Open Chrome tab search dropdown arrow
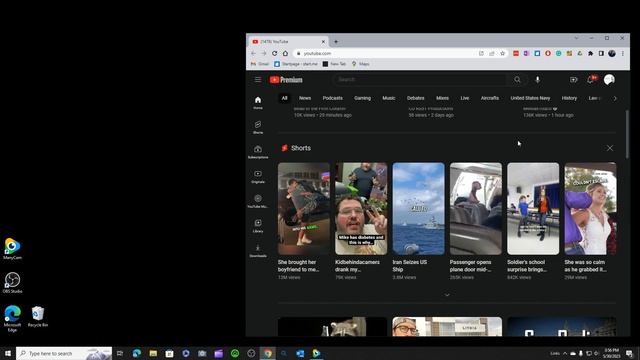 pyautogui.click(x=576, y=38)
